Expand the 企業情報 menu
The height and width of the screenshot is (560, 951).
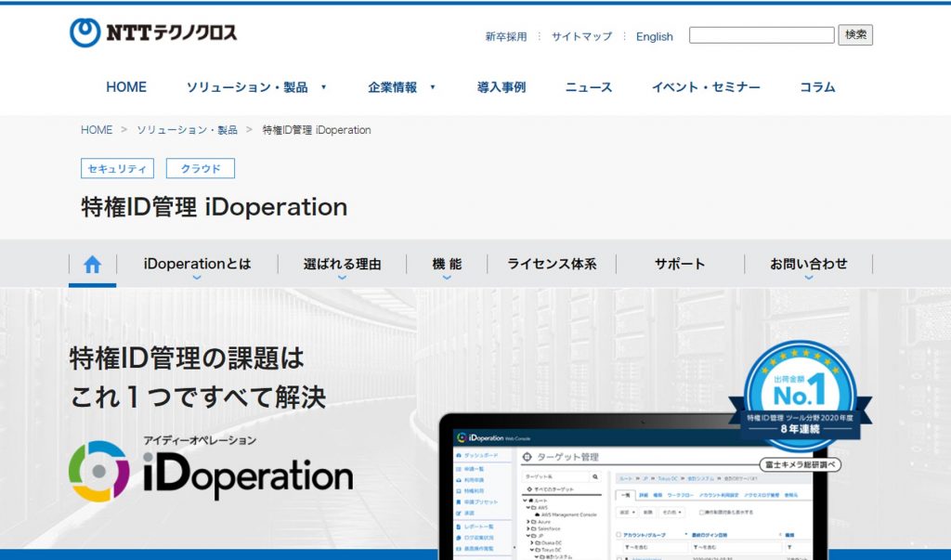[401, 87]
